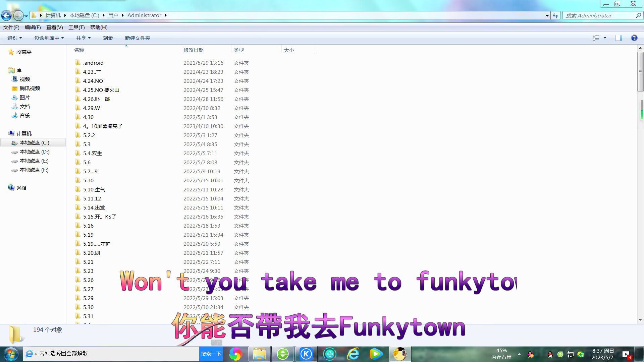
Task: Open the 图片 library
Action: tap(24, 98)
